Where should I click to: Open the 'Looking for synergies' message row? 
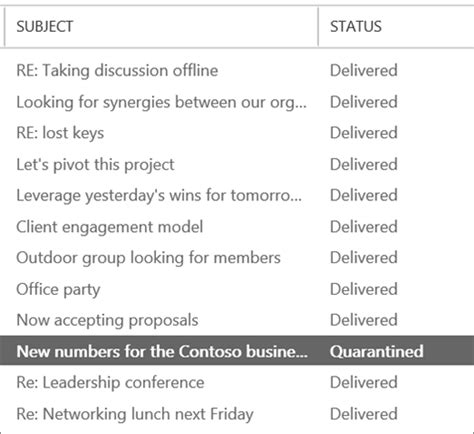pyautogui.click(x=237, y=102)
